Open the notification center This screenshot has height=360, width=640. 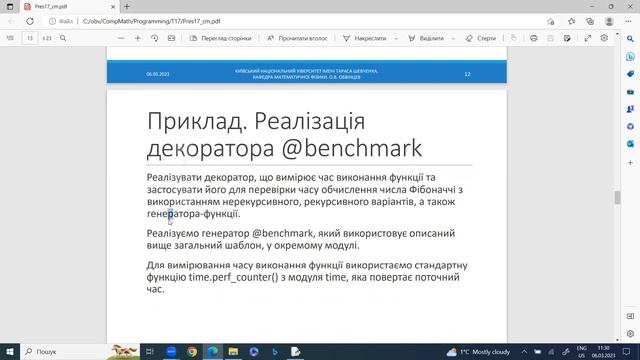pyautogui.click(x=627, y=351)
